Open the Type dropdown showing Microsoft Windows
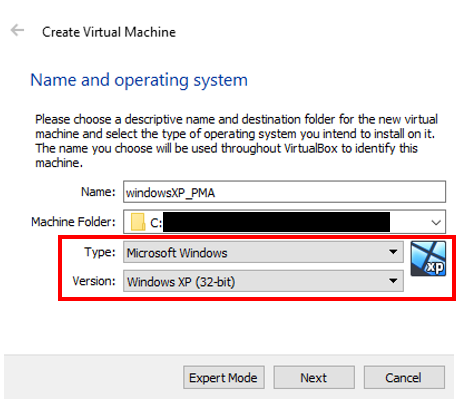The width and height of the screenshot is (462, 402). (263, 252)
